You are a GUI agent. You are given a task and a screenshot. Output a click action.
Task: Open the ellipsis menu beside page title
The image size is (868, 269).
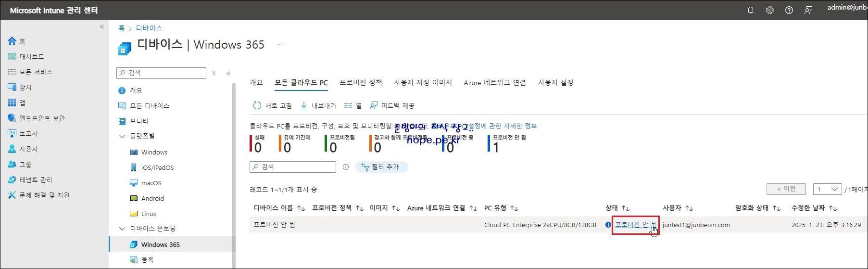click(280, 45)
